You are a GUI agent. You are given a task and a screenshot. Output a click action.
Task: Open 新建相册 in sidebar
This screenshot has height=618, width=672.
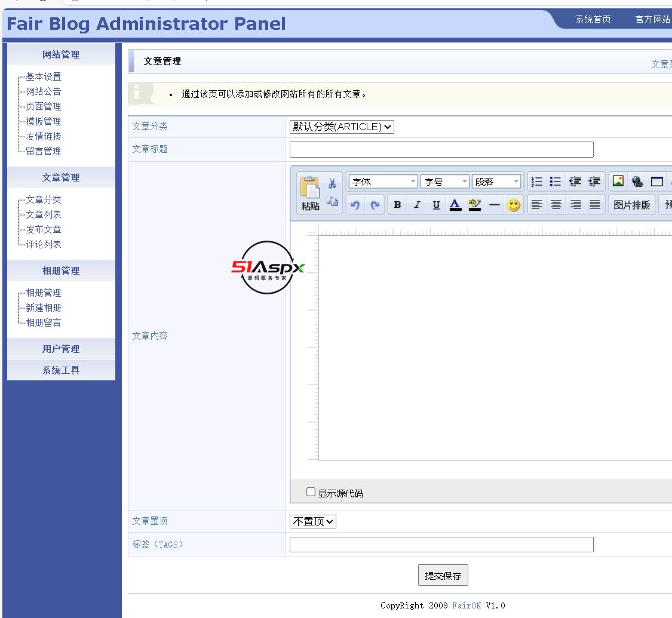tap(43, 308)
